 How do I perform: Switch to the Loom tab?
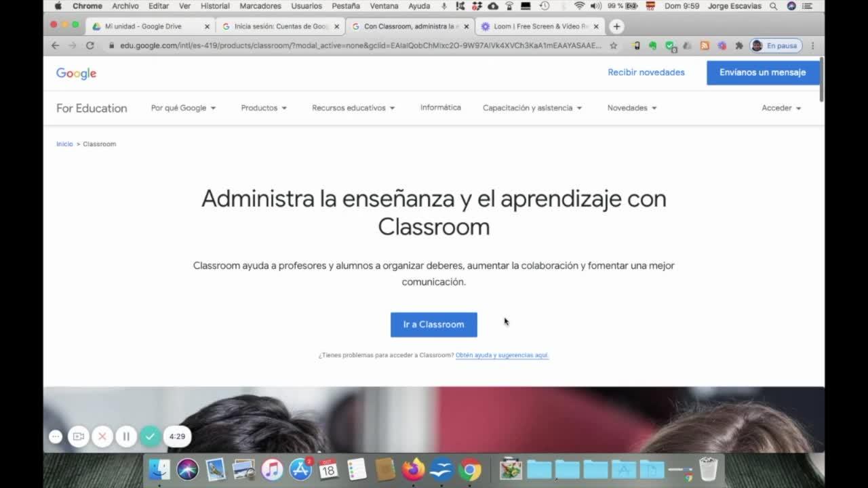coord(540,26)
